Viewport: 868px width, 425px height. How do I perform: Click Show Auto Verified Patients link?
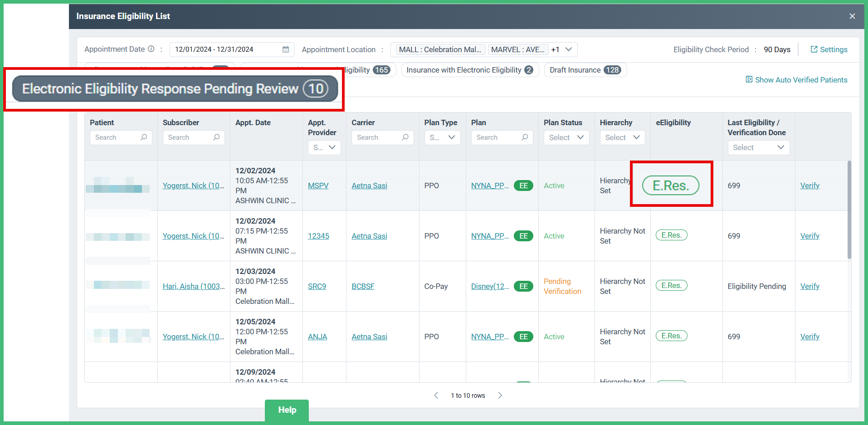800,80
